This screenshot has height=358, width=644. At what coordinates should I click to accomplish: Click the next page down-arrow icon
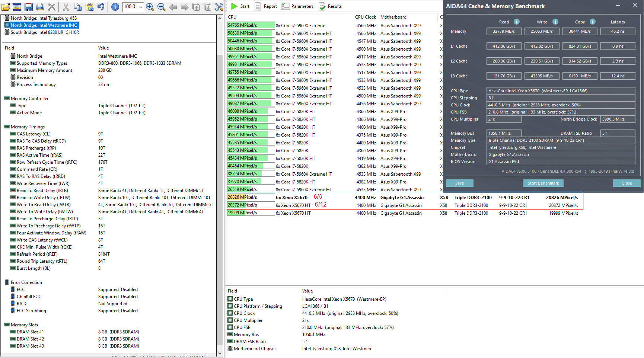207,7
